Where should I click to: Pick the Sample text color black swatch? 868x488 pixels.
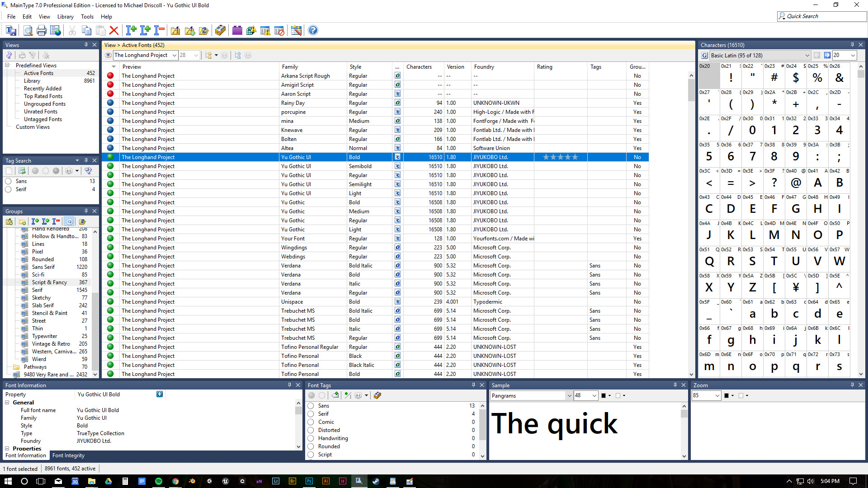603,395
